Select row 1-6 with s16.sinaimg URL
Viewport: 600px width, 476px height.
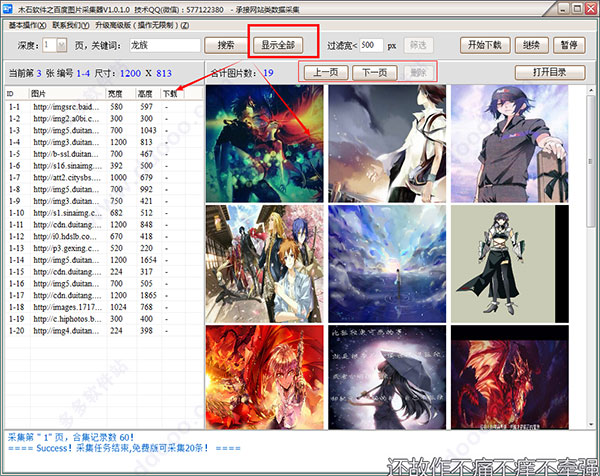pos(104,166)
